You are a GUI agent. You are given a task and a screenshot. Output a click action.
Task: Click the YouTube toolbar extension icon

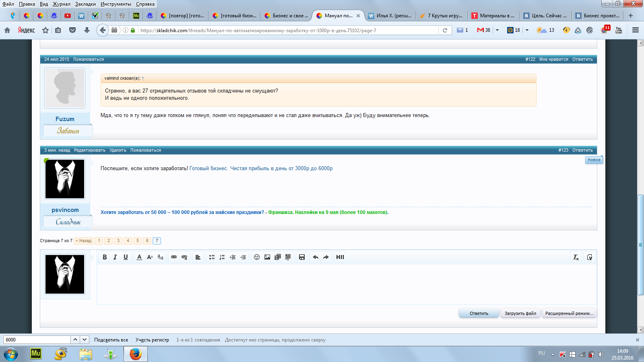click(619, 30)
